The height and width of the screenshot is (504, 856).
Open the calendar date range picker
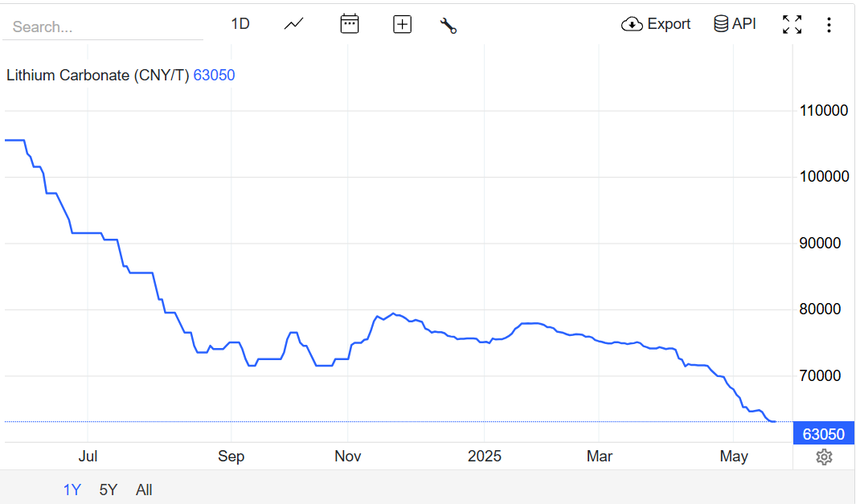tap(349, 24)
